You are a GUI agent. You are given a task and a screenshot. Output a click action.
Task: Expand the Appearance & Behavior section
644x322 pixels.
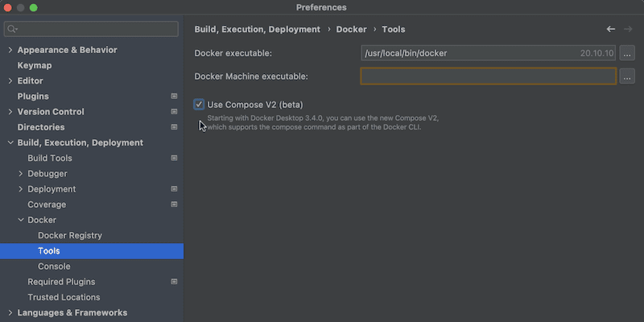10,50
